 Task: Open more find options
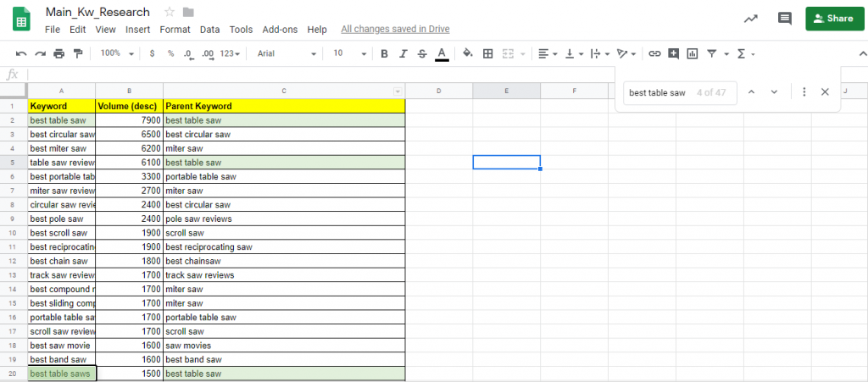804,92
